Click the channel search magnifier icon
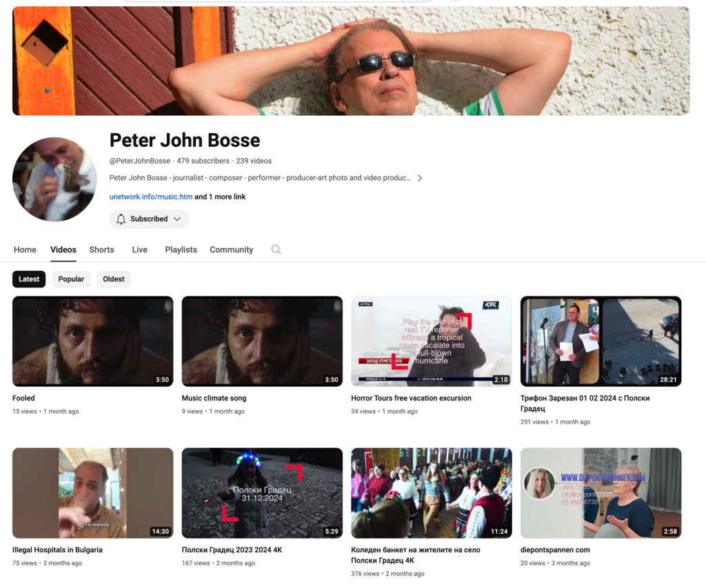This screenshot has height=588, width=706. pyautogui.click(x=276, y=250)
